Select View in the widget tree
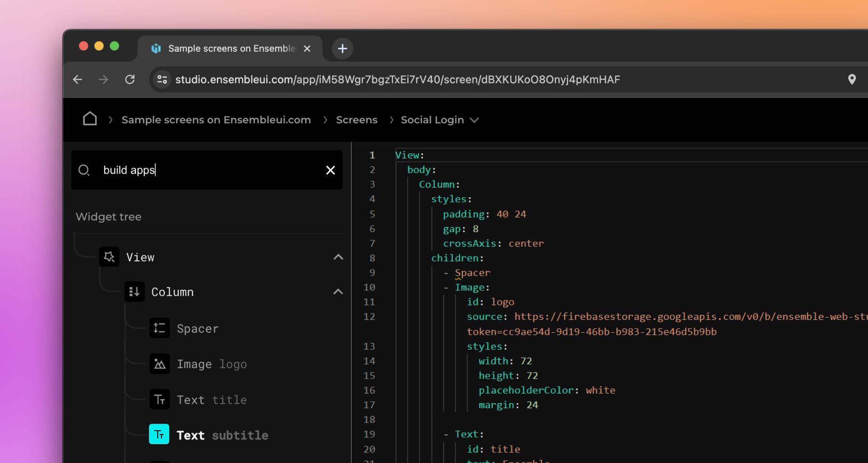The width and height of the screenshot is (868, 463). tap(140, 257)
